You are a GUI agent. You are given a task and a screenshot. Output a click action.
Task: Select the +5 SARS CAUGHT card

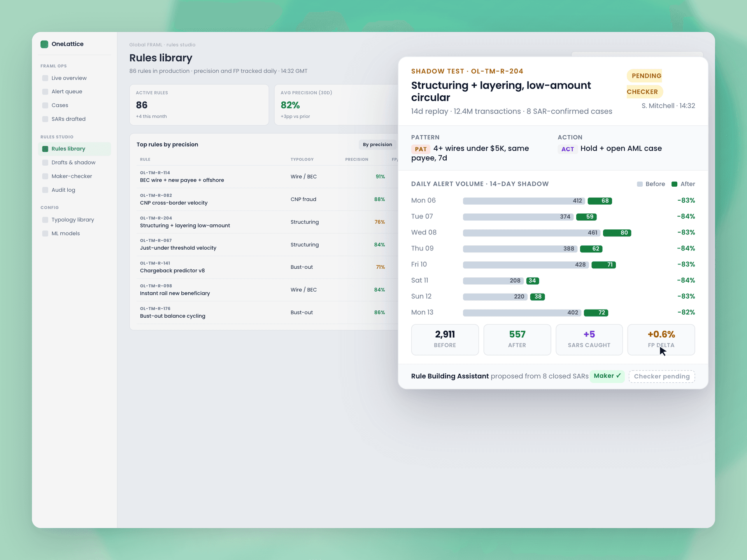(x=589, y=339)
